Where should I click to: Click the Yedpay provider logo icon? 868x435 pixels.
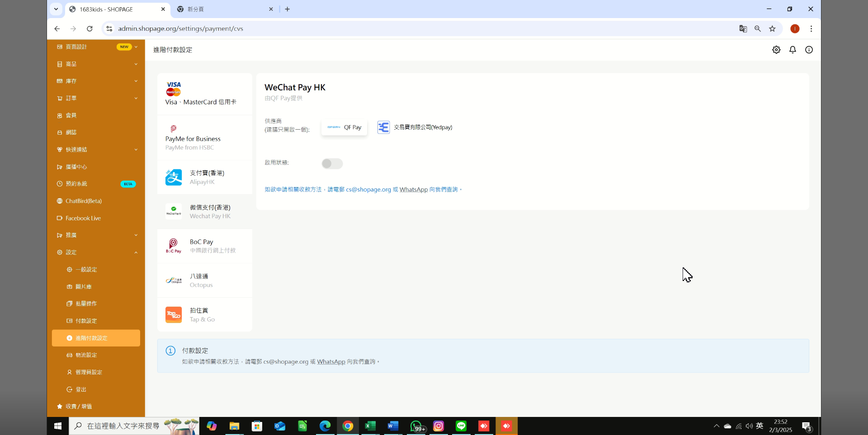point(383,127)
